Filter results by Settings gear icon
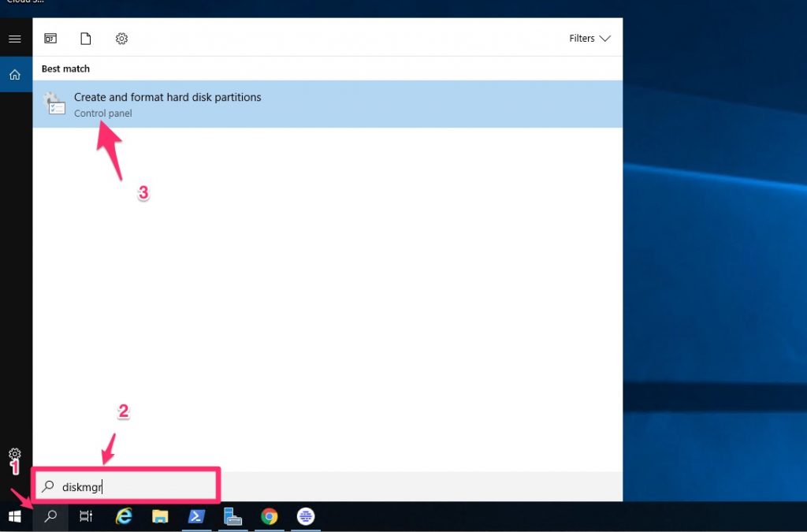 click(121, 39)
